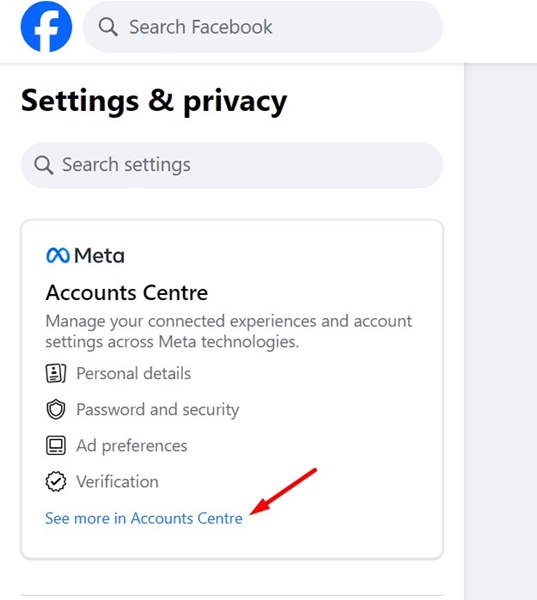Click the magnifier icon in Search settings
The image size is (537, 600).
pyautogui.click(x=44, y=165)
